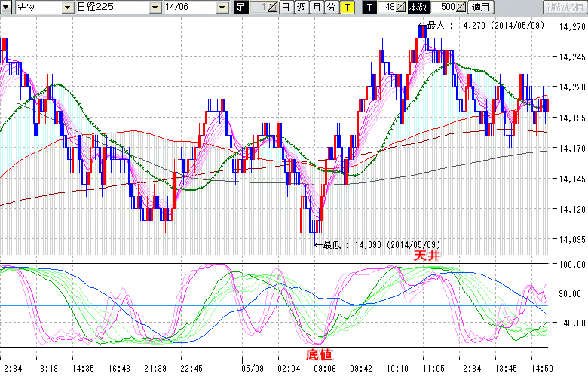Screen dimensions: 588x377
Task: Select the daily (日) chart timeframe
Action: [x=286, y=8]
